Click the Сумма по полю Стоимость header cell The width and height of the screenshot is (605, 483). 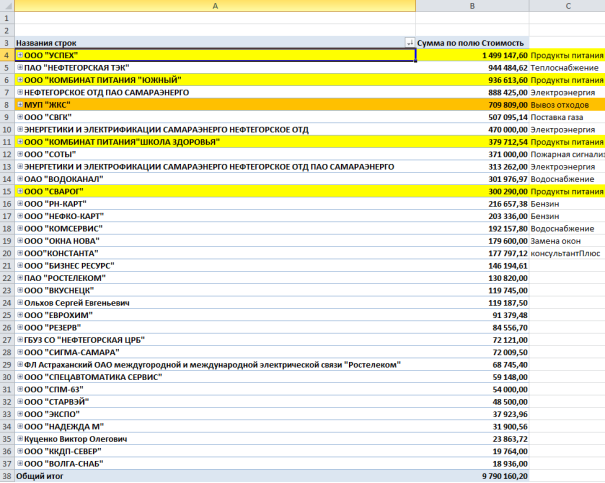472,43
